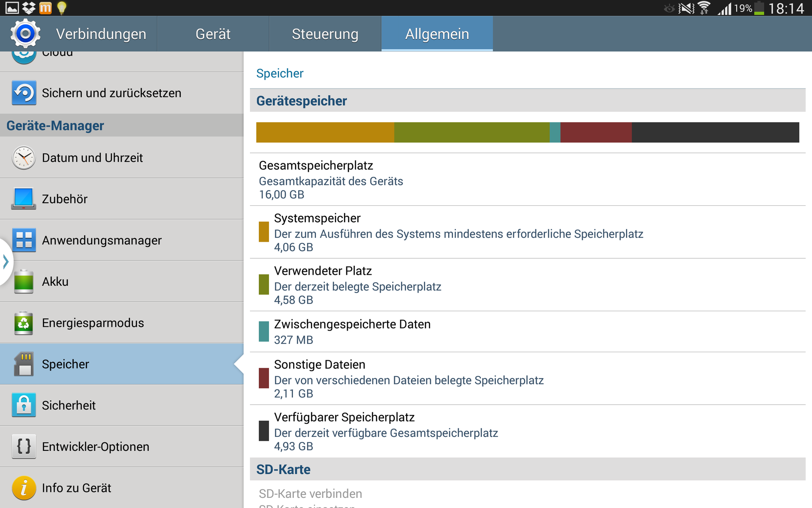
Task: Open Energiesparmodus recycle battery icon
Action: [24, 323]
